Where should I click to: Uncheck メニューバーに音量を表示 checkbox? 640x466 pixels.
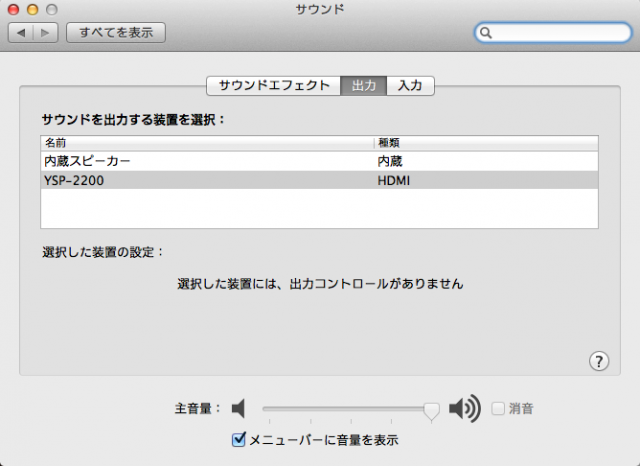pyautogui.click(x=239, y=439)
